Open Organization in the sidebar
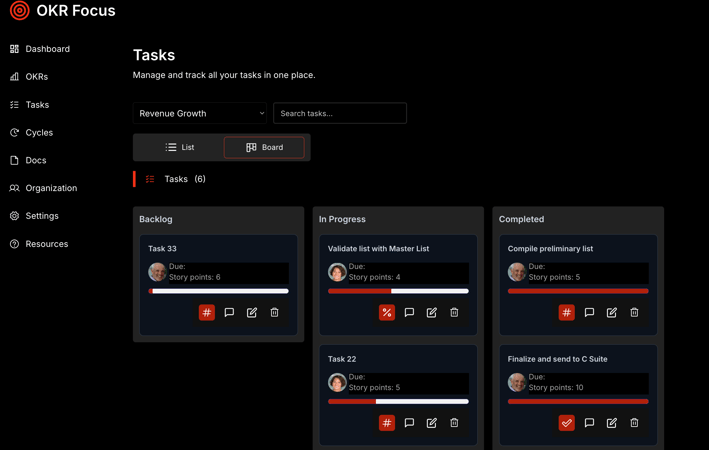Screen dimensions: 709x450 point(43,188)
